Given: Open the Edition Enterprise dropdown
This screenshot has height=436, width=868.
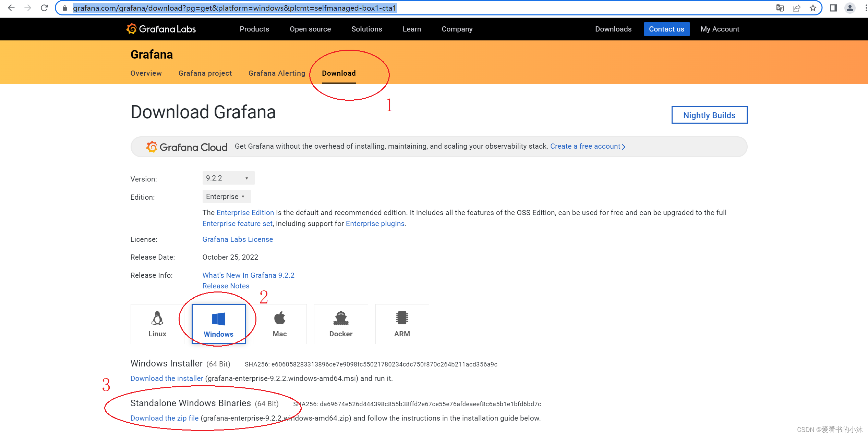Looking at the screenshot, I should [227, 197].
